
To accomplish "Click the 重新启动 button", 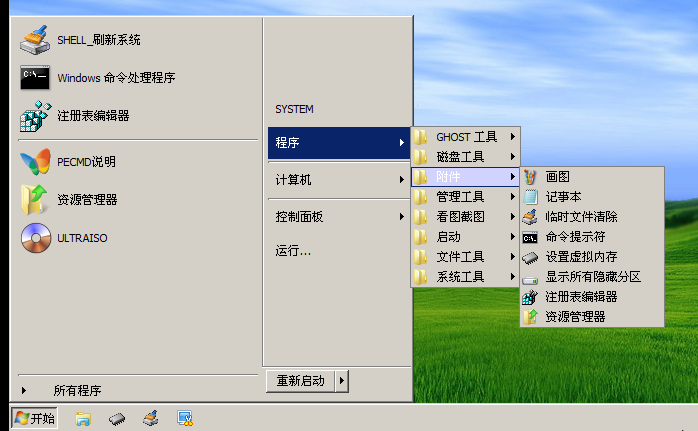I will (x=300, y=381).
